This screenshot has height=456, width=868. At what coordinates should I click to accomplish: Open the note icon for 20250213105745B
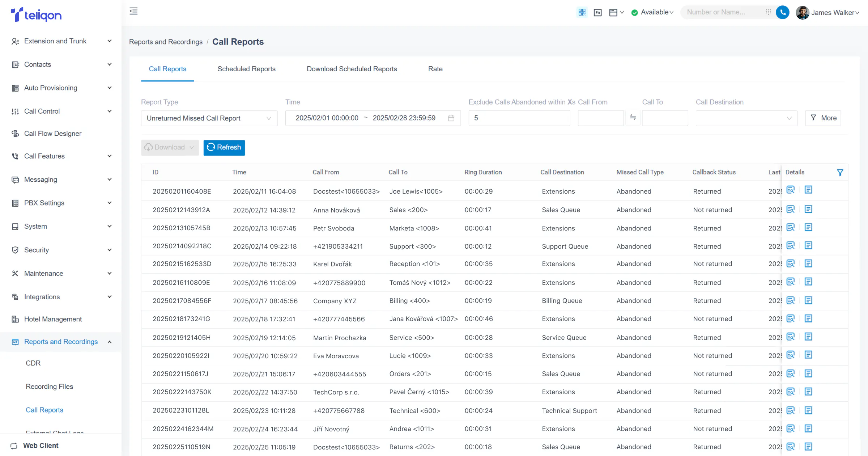coord(808,228)
